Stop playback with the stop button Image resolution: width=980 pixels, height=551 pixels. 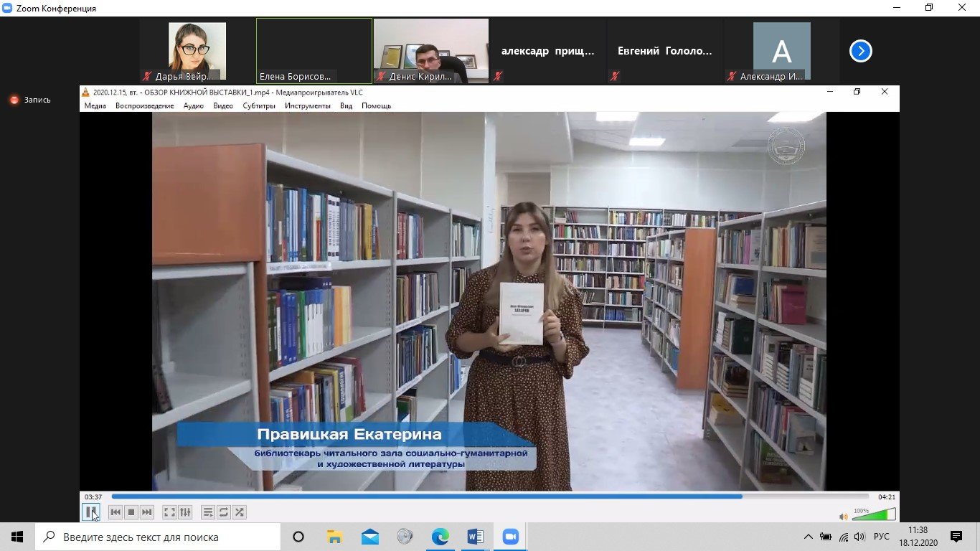point(131,512)
